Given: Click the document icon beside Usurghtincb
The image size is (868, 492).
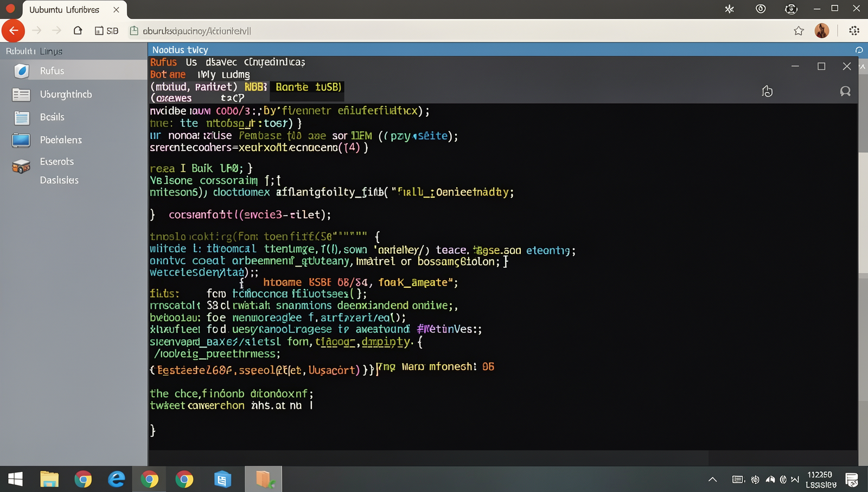Looking at the screenshot, I should point(21,94).
